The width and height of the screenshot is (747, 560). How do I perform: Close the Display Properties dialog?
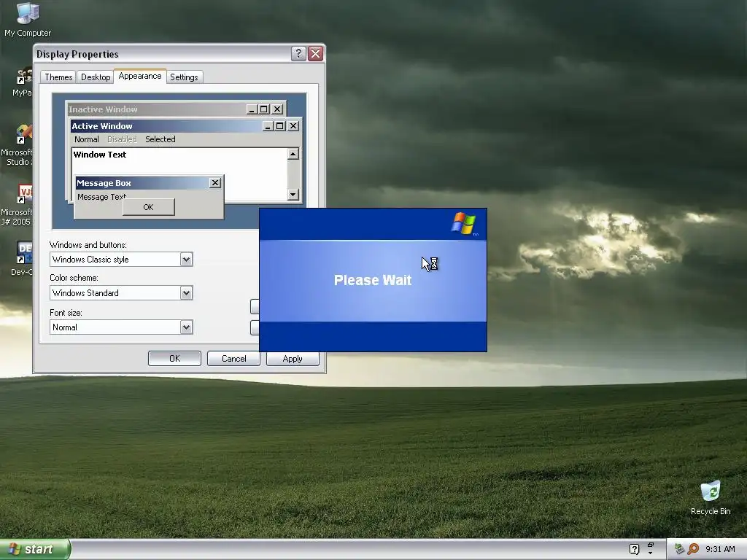(315, 54)
